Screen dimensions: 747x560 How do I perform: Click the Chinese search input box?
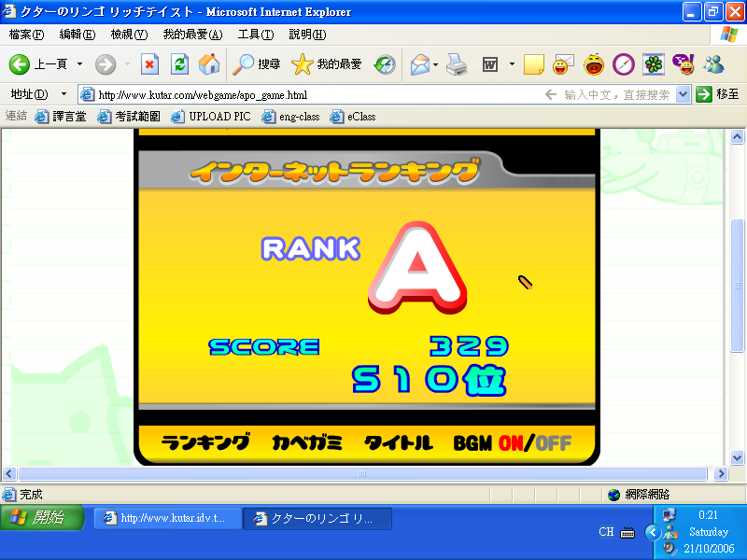tap(616, 95)
